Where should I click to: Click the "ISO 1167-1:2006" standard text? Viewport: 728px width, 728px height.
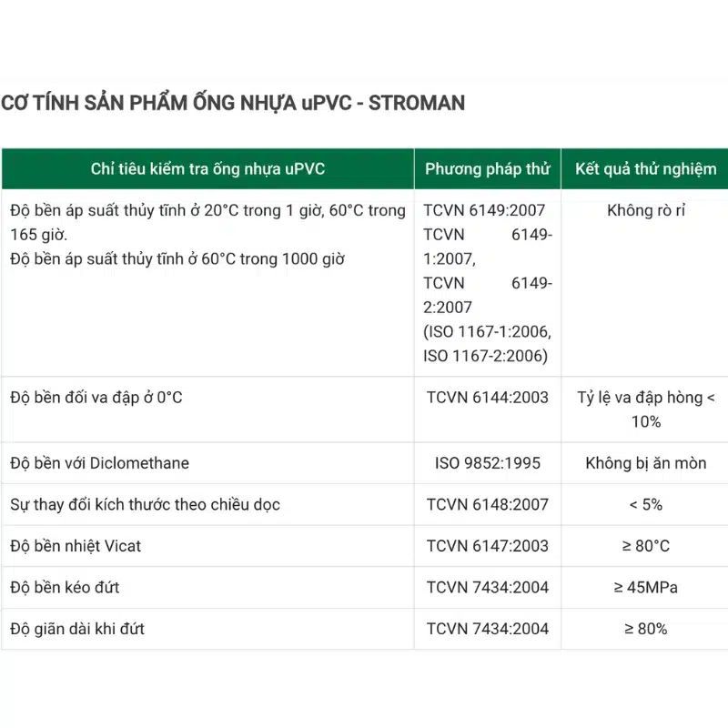[x=488, y=331]
